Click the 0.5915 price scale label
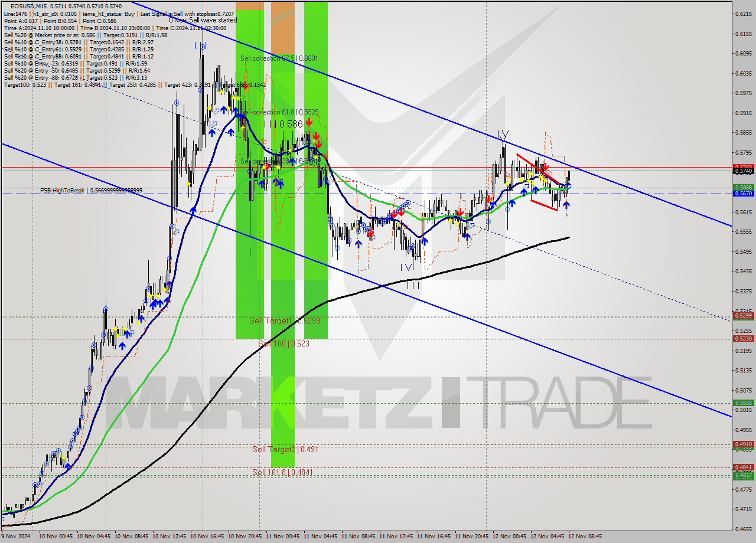Screen dimensions: 756x543 744,113
